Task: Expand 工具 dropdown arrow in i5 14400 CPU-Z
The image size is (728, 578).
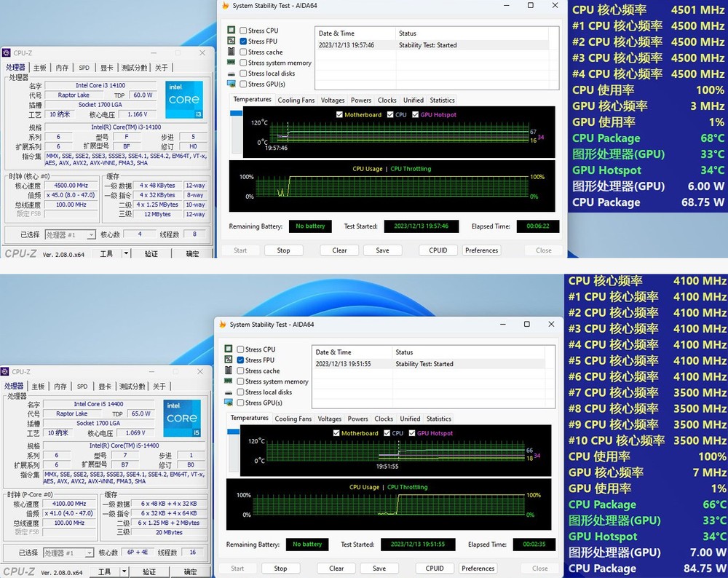Action: tap(124, 571)
